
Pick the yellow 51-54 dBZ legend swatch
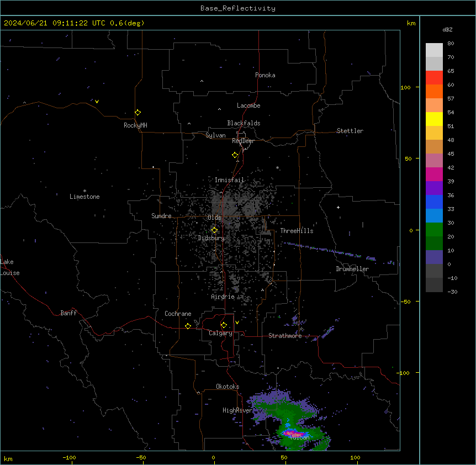434,119
